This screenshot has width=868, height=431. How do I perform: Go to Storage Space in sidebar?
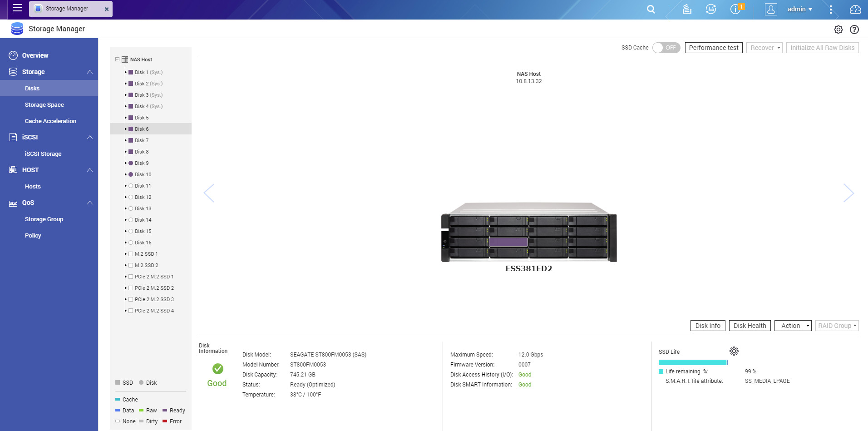click(44, 105)
